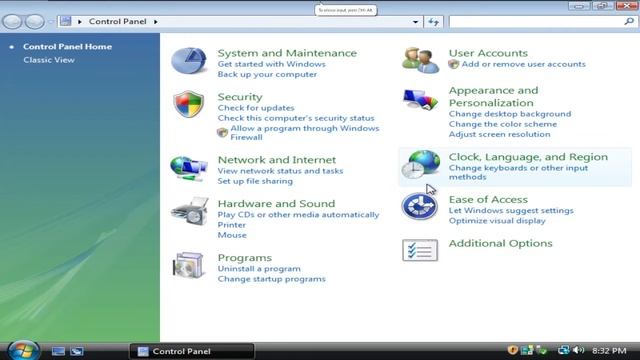Open the System and Maintenance pie chart icon
This screenshot has height=360, width=640.
tap(189, 60)
